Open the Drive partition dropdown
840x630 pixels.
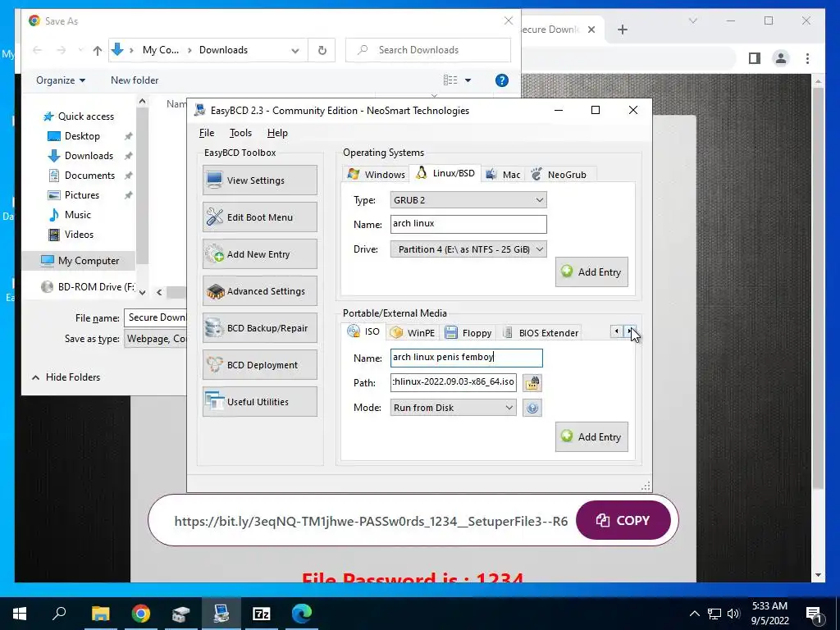click(x=468, y=249)
